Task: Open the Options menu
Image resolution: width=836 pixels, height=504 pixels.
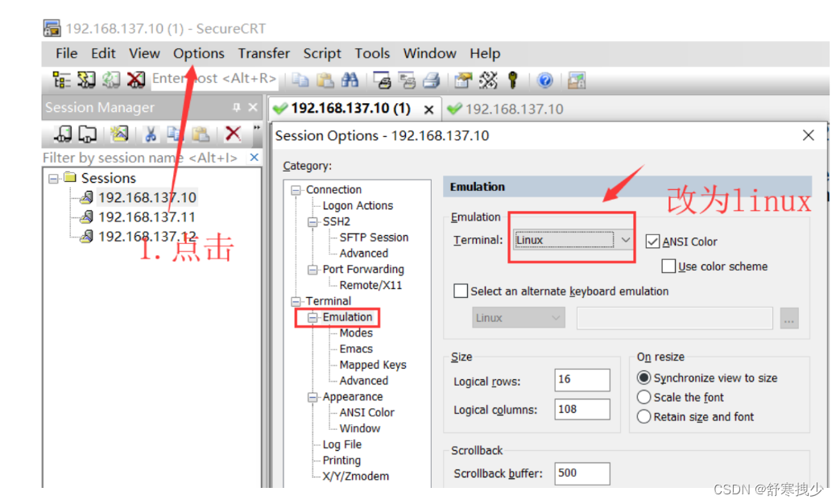Action: (198, 53)
